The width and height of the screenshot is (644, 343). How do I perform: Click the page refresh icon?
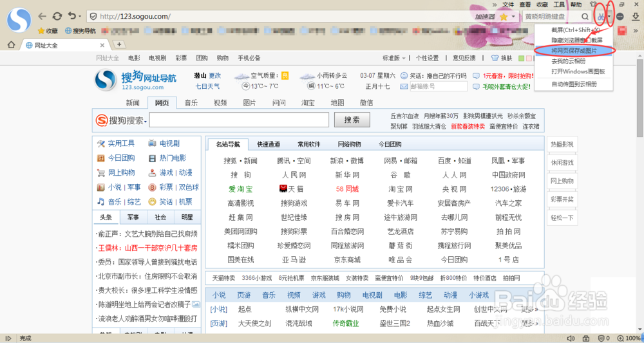(x=57, y=17)
